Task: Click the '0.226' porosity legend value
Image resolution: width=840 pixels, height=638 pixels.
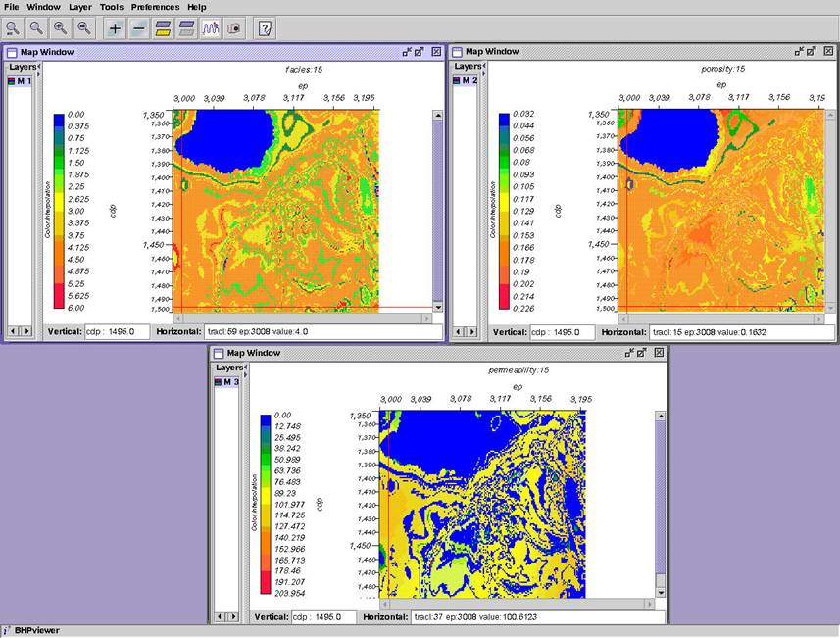Action: (x=523, y=309)
